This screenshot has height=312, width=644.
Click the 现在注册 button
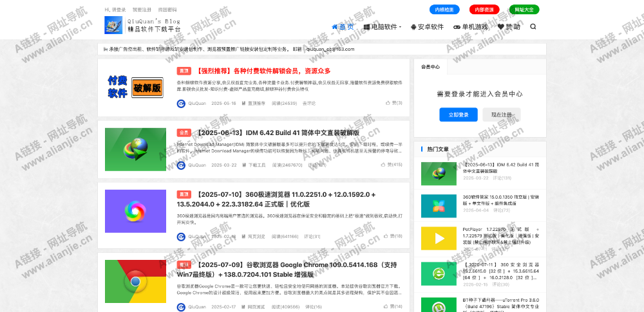(502, 115)
